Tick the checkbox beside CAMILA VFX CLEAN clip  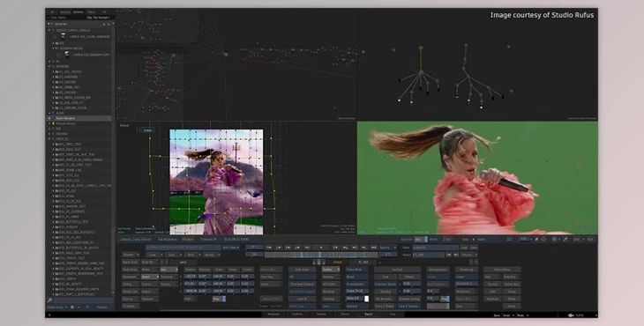pyautogui.click(x=55, y=37)
